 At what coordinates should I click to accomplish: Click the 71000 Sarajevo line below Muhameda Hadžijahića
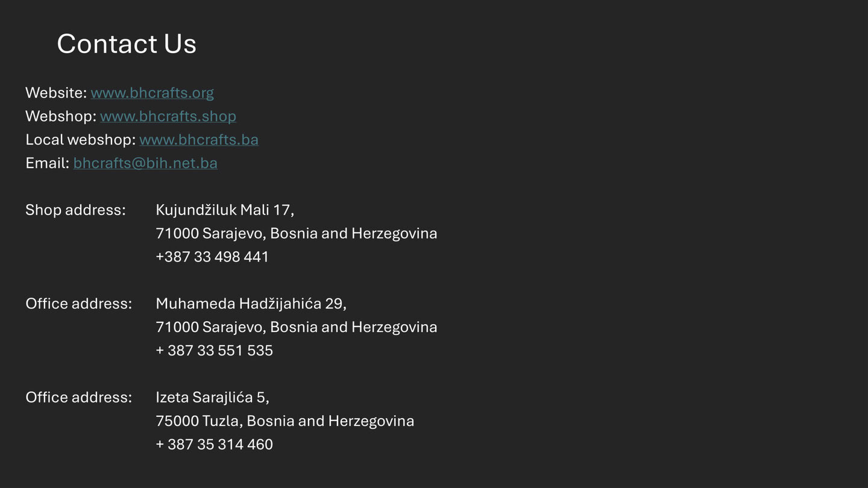click(296, 327)
